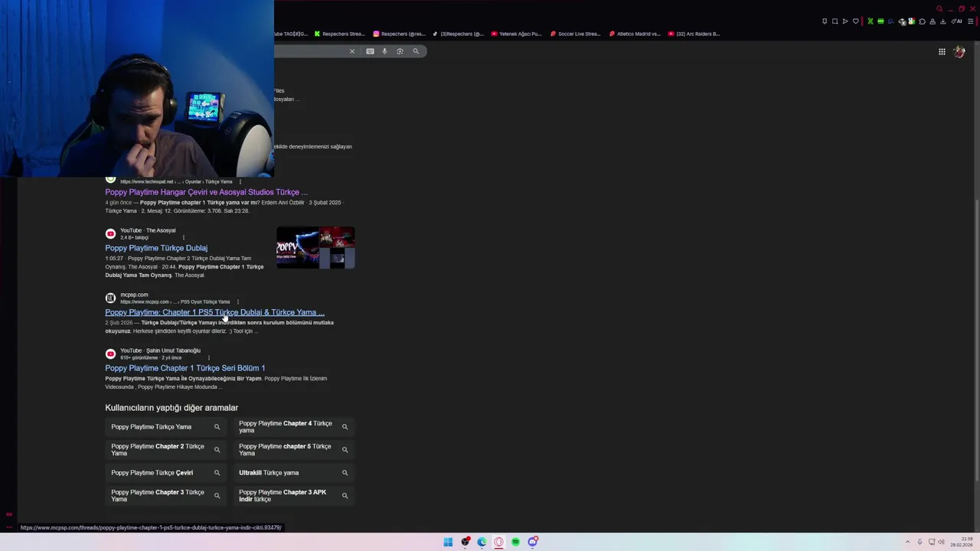Click the play/send flow icon in toolbar
Screen dimensions: 980x551
[845, 21]
